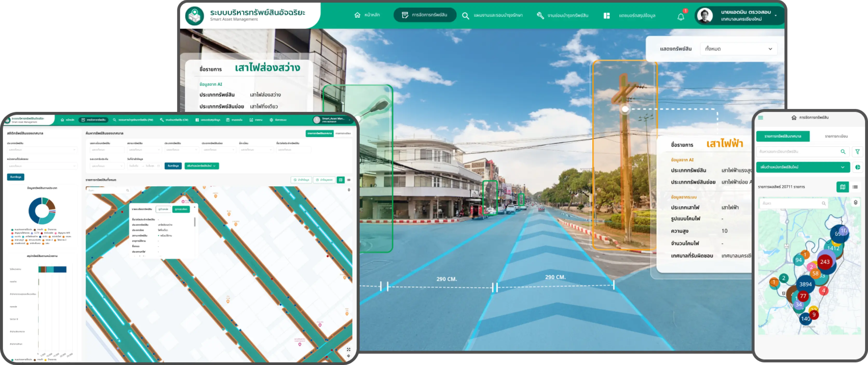Click the notification bell icon
This screenshot has height=365, width=868.
point(681,17)
